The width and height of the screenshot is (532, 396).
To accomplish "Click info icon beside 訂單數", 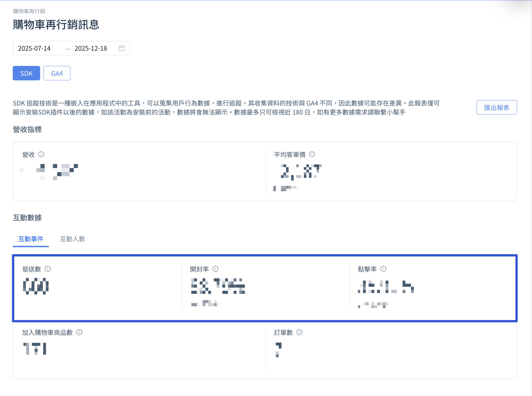I will click(x=299, y=332).
